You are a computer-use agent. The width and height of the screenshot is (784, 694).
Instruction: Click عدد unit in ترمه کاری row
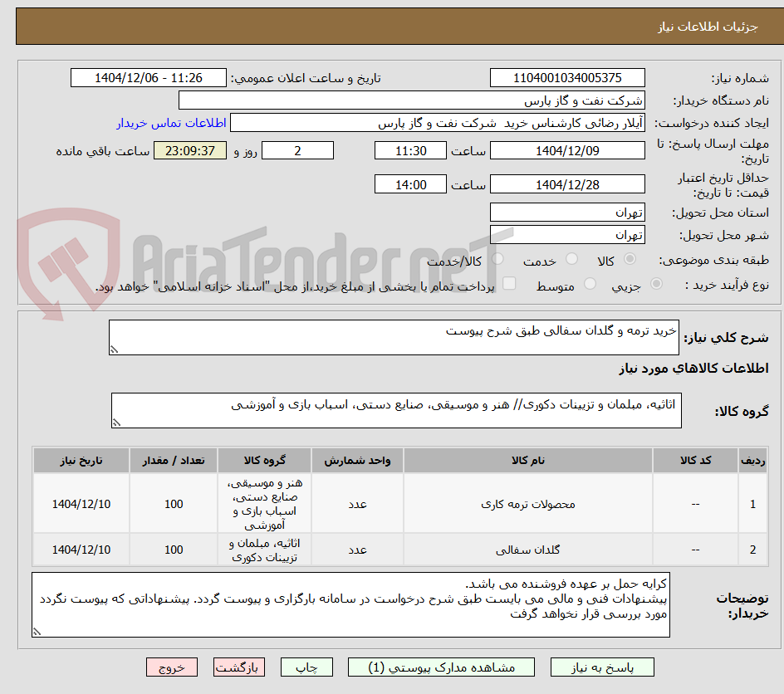click(357, 504)
